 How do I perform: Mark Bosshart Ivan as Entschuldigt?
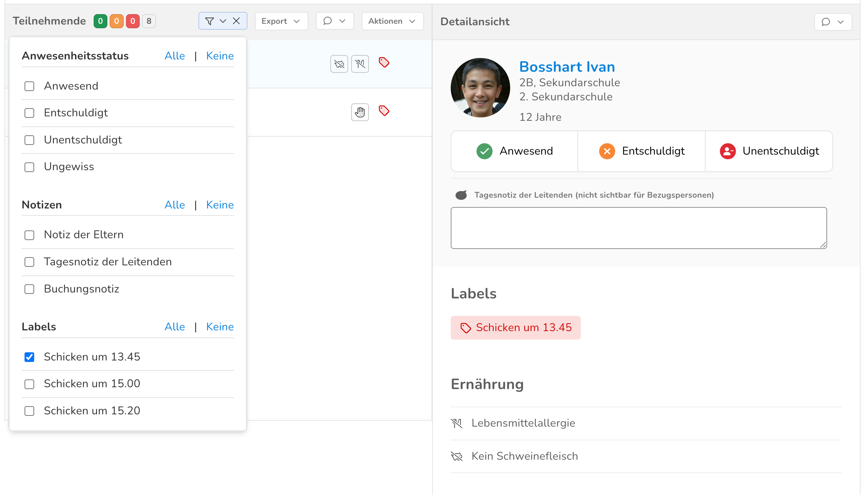pyautogui.click(x=642, y=151)
